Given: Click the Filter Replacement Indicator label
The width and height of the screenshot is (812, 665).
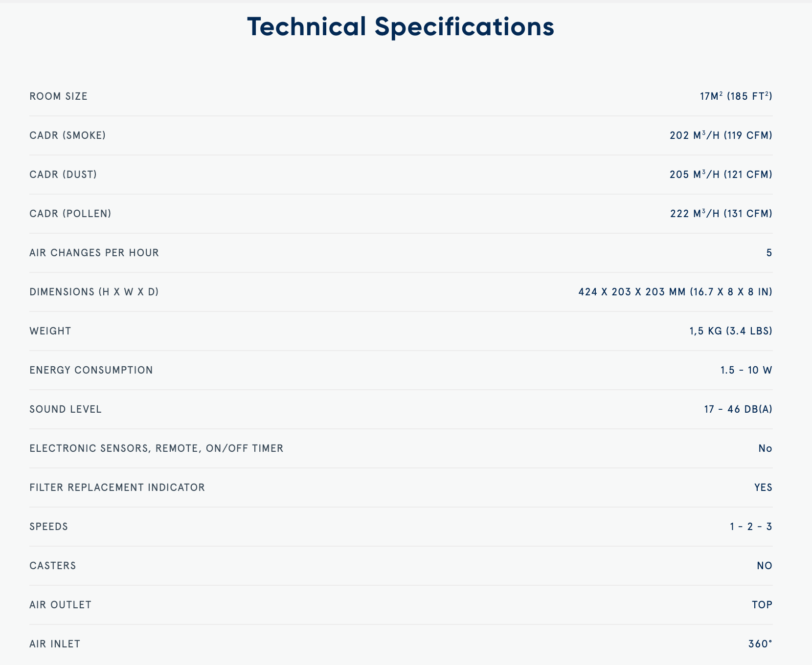Looking at the screenshot, I should pyautogui.click(x=117, y=488).
